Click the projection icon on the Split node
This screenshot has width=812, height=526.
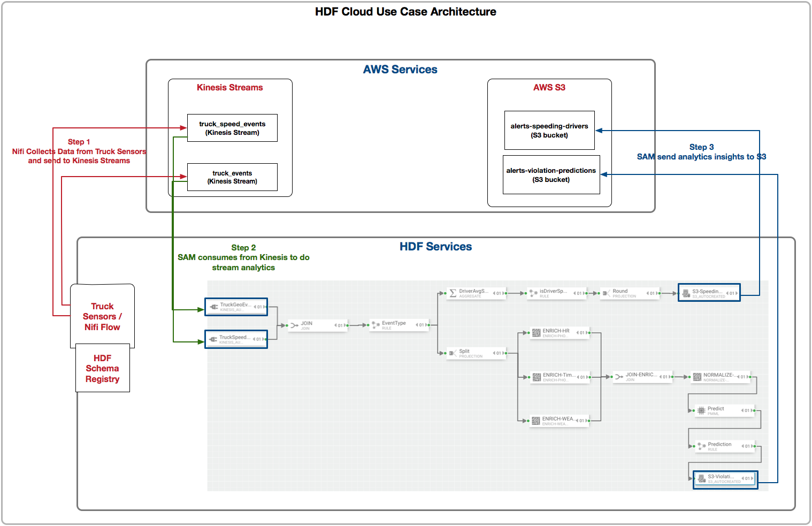[453, 353]
